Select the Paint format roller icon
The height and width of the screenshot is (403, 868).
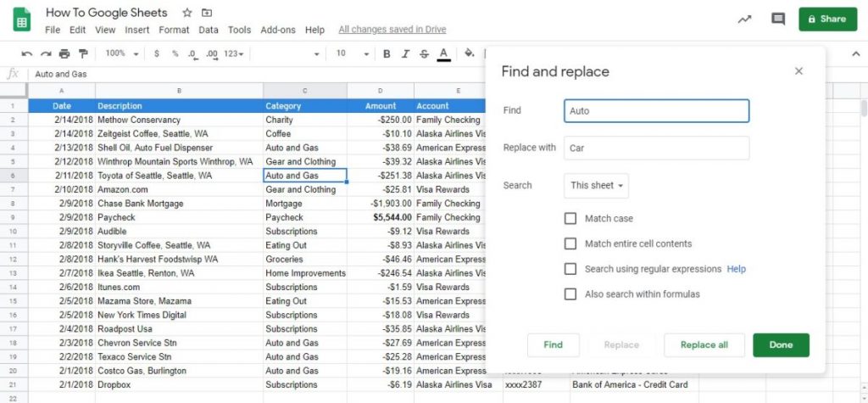(x=83, y=53)
